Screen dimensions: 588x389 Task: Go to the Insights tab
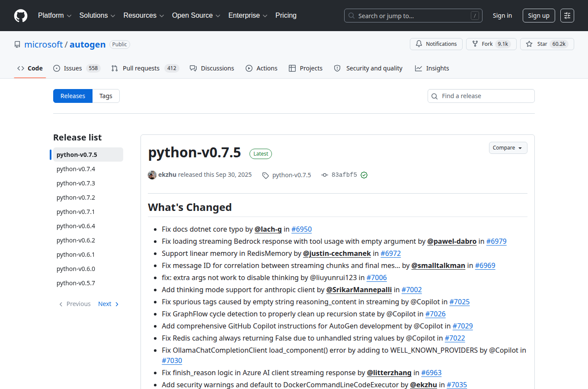pos(432,68)
